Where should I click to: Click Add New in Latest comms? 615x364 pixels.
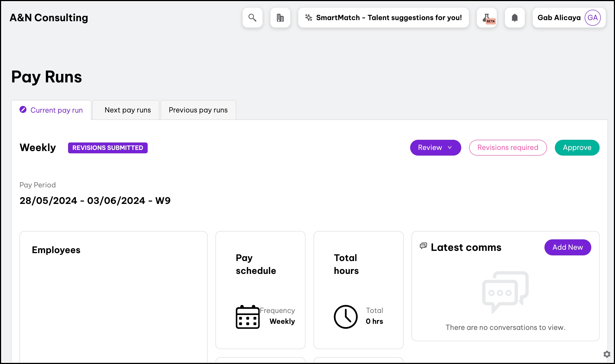(x=567, y=247)
